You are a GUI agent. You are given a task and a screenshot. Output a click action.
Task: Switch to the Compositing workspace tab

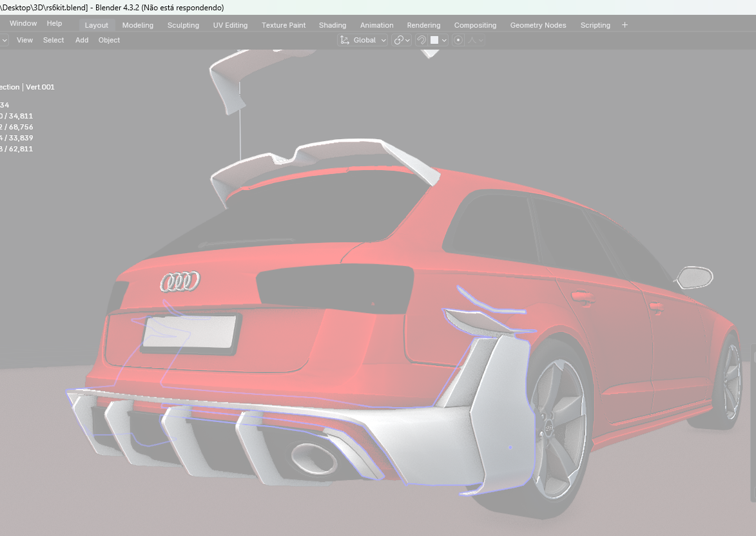(476, 25)
